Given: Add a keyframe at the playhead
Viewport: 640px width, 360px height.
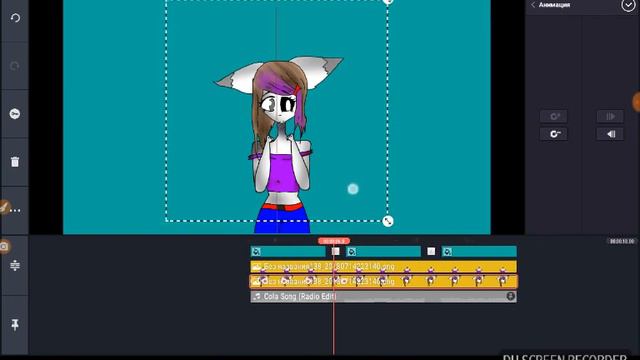Looking at the screenshot, I should (553, 117).
